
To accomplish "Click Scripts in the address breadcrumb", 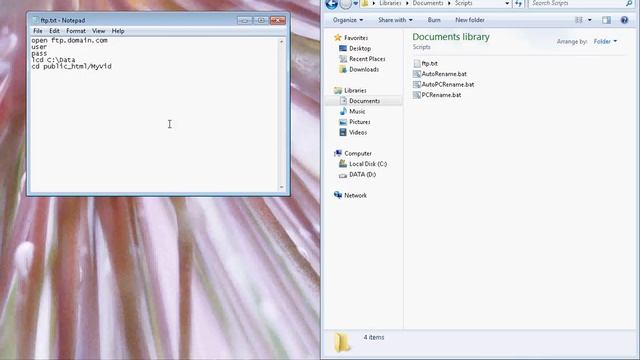I will tap(464, 3).
